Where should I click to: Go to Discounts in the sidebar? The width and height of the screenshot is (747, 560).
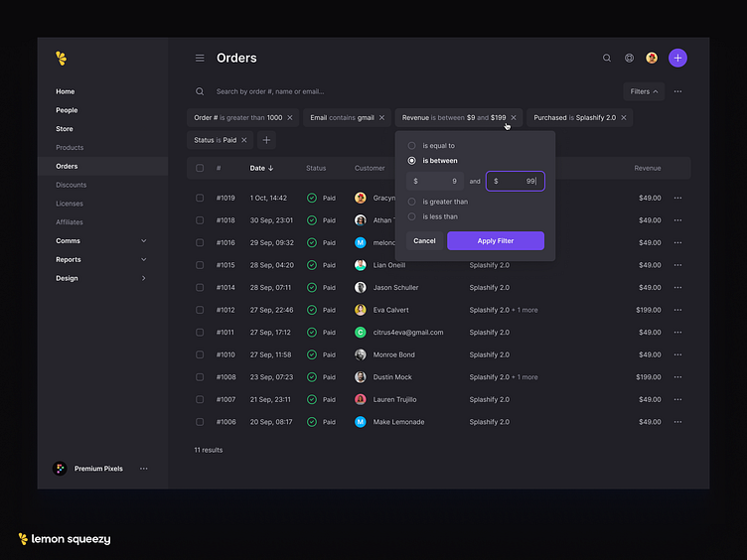pyautogui.click(x=71, y=185)
